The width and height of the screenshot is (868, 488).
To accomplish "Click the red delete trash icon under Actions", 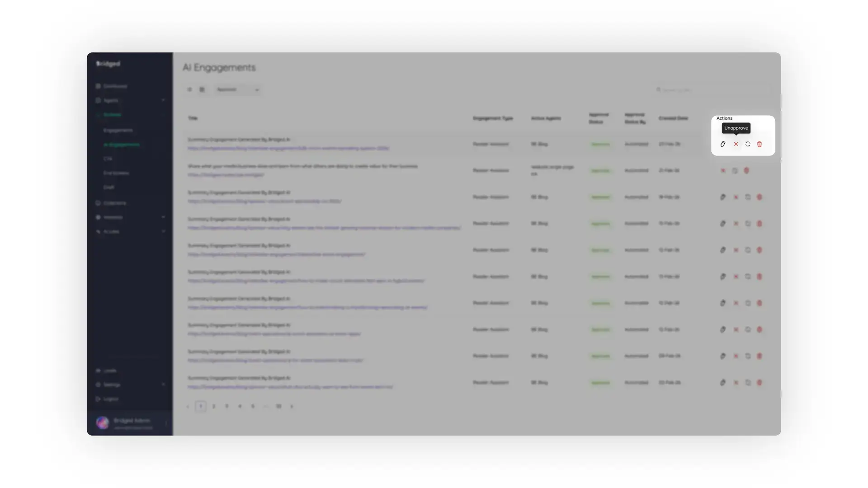I will [x=759, y=144].
